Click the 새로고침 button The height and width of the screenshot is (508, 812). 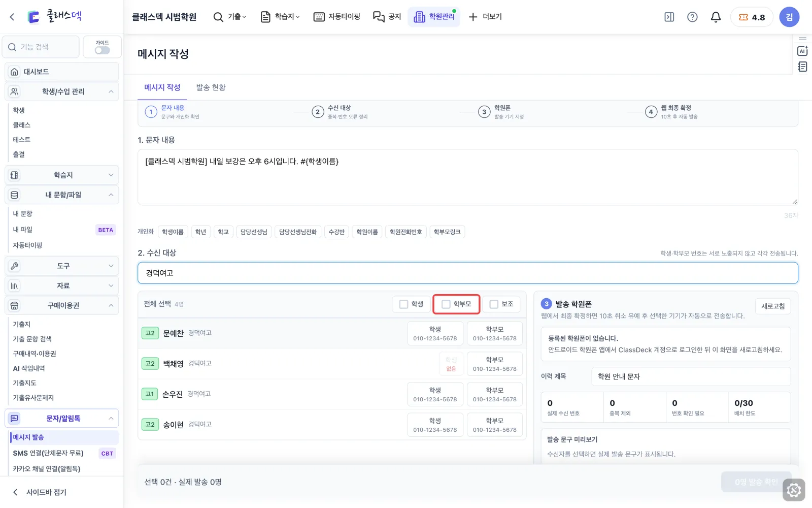tap(773, 306)
